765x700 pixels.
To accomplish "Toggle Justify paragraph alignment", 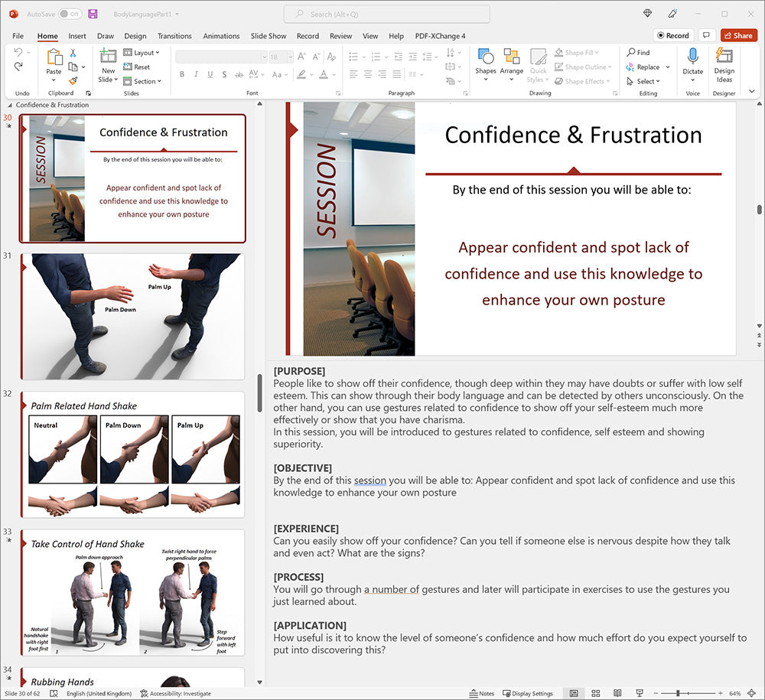I will (396, 74).
